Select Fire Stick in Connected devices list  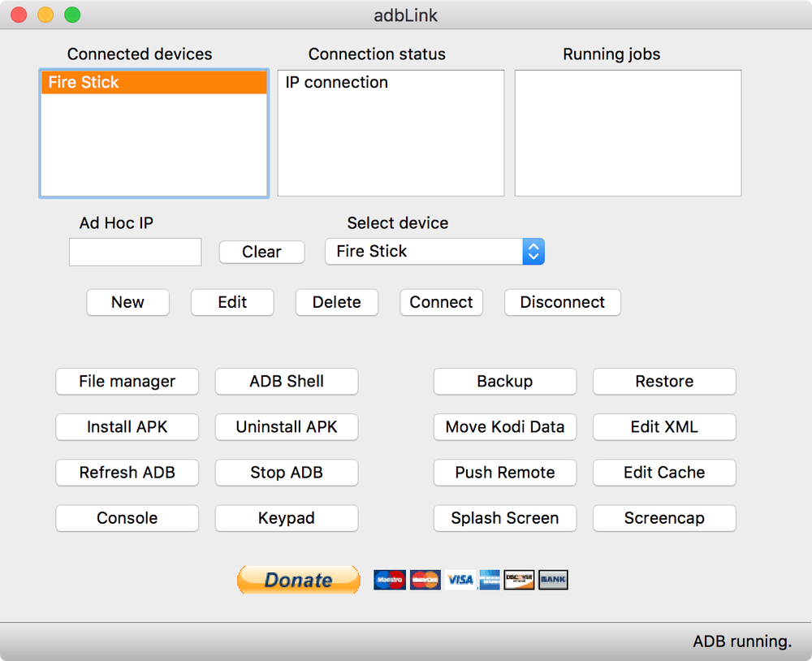(x=153, y=82)
